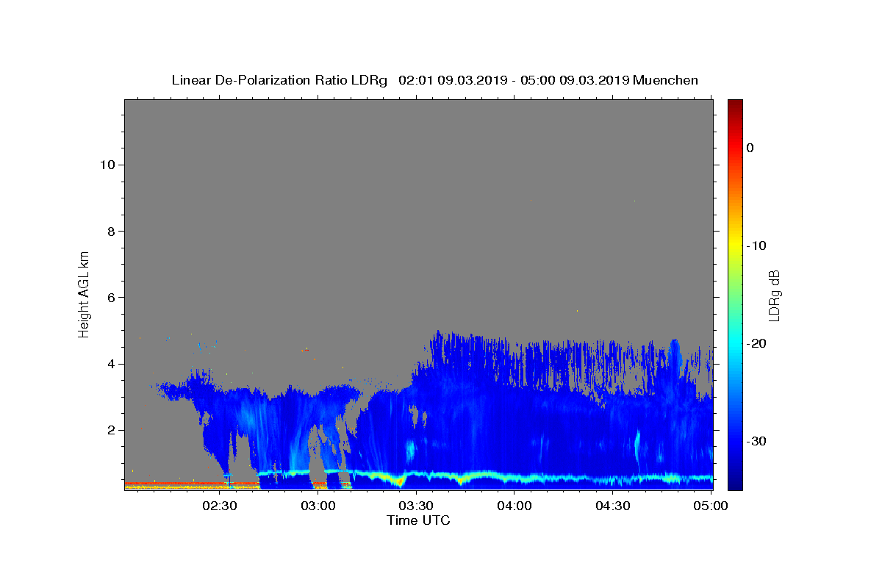
Task: Click the height tick label 8
Action: (112, 231)
